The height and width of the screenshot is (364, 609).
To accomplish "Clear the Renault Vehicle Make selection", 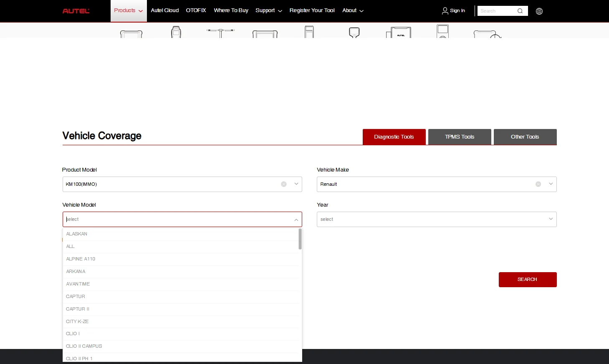I will 538,184.
